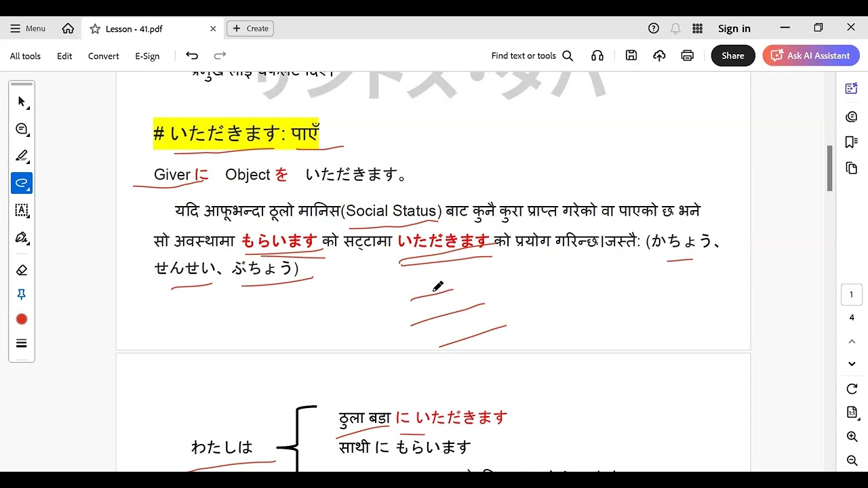The width and height of the screenshot is (868, 488).
Task: Zoom out of the document
Action: point(852,461)
